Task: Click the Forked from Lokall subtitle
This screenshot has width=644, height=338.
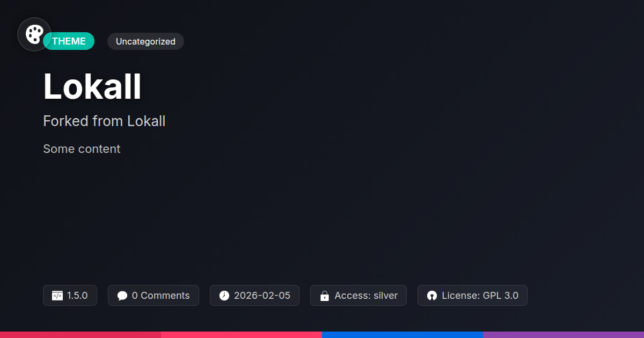Action: (104, 121)
